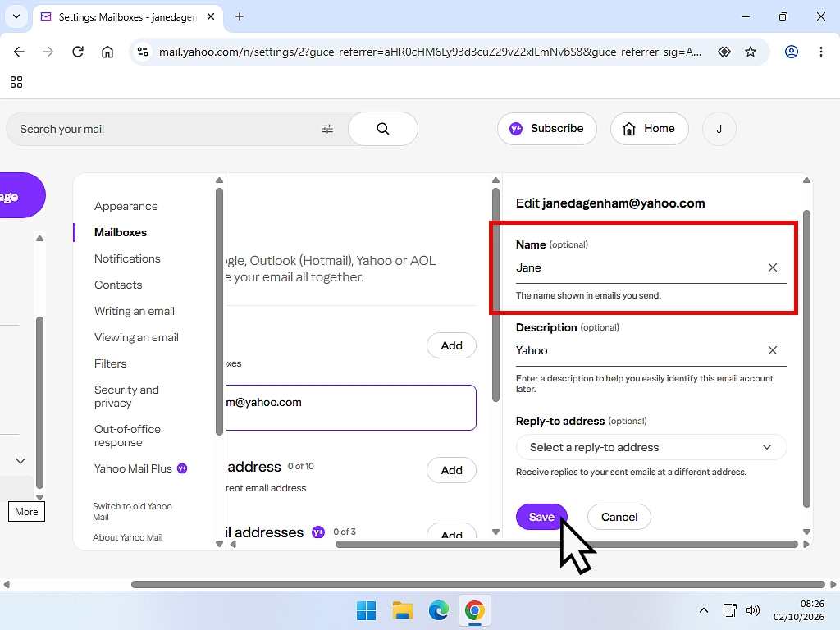The height and width of the screenshot is (630, 840).
Task: Open Notifications settings
Action: coord(127,258)
